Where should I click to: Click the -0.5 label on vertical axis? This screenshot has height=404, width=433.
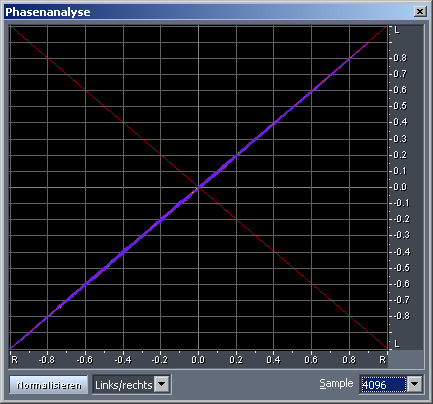click(x=401, y=268)
